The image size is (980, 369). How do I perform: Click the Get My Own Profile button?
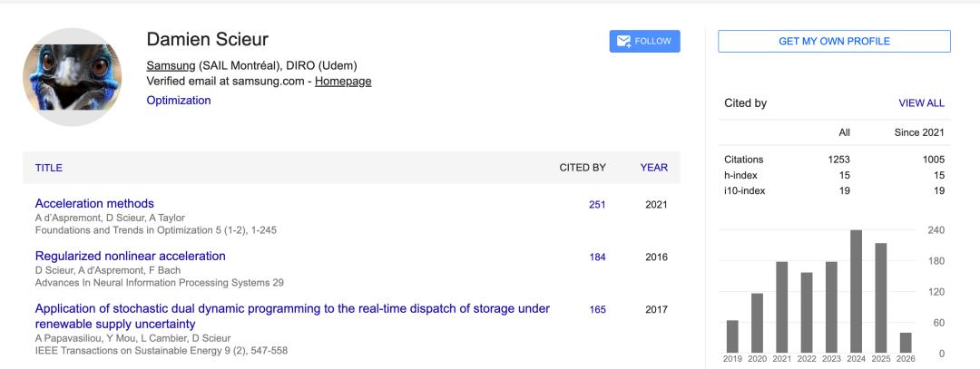834,41
